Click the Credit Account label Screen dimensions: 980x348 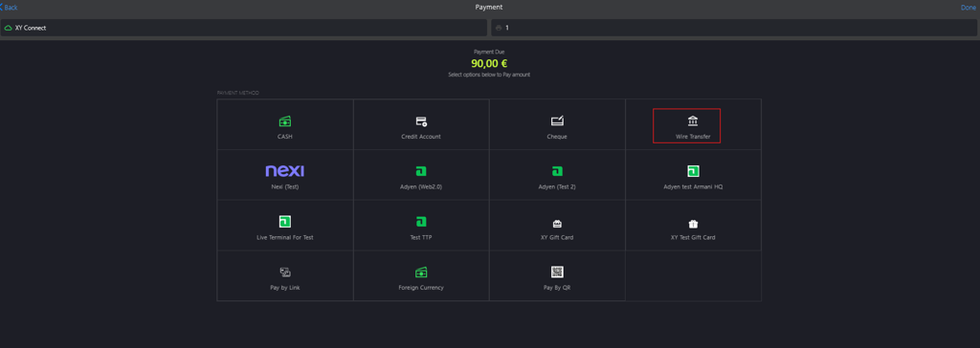pyautogui.click(x=421, y=136)
